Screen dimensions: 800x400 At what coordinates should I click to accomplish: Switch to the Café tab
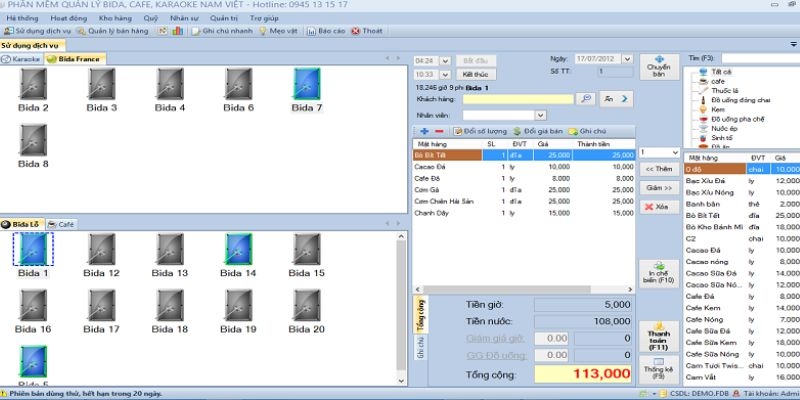pos(62,224)
